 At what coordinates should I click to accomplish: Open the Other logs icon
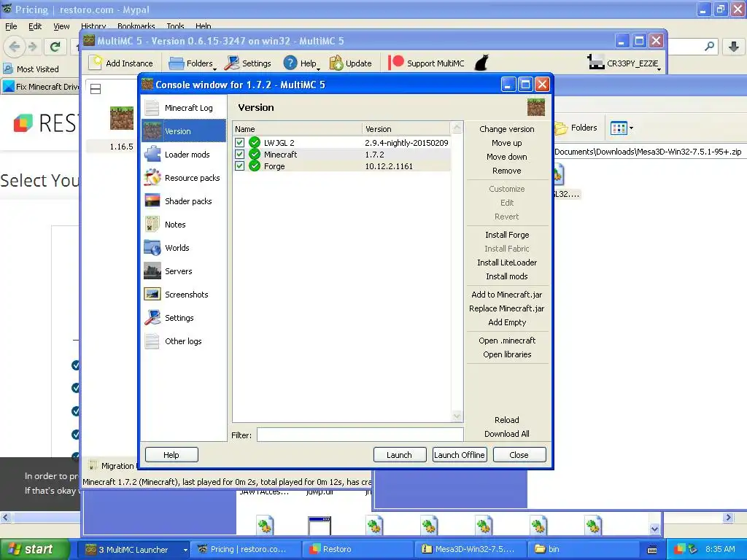(152, 341)
